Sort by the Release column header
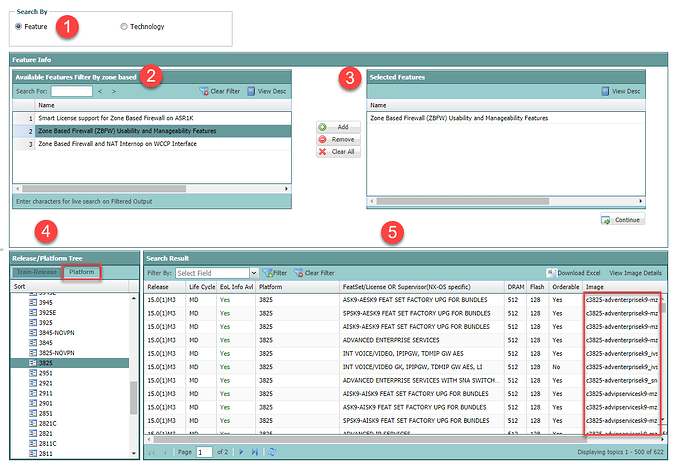This screenshot has height=466, width=690. tap(165, 287)
